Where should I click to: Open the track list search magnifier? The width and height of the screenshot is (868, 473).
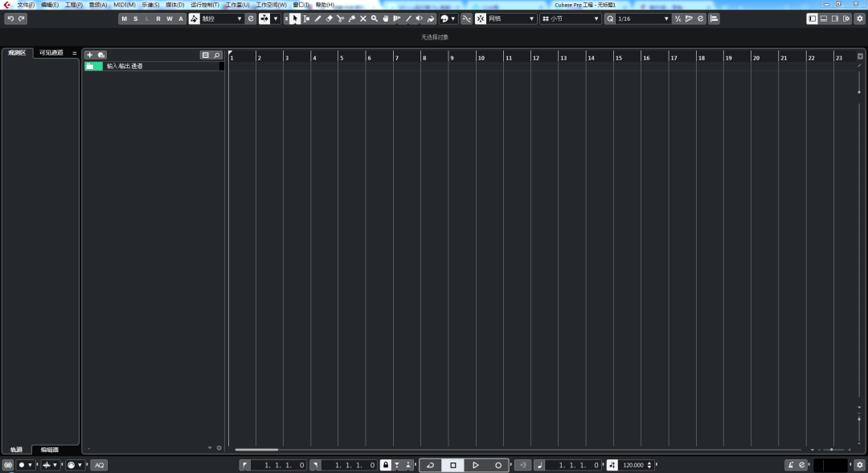tap(217, 55)
